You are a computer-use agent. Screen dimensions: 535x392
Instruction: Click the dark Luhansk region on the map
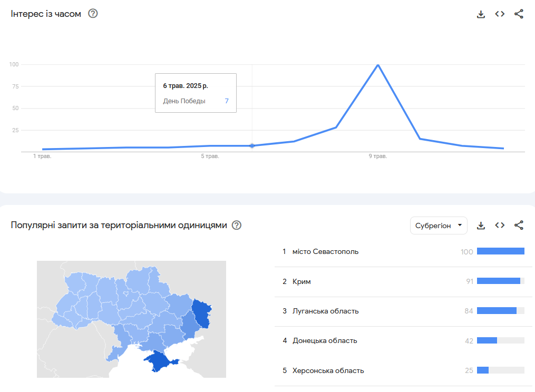coord(202,313)
